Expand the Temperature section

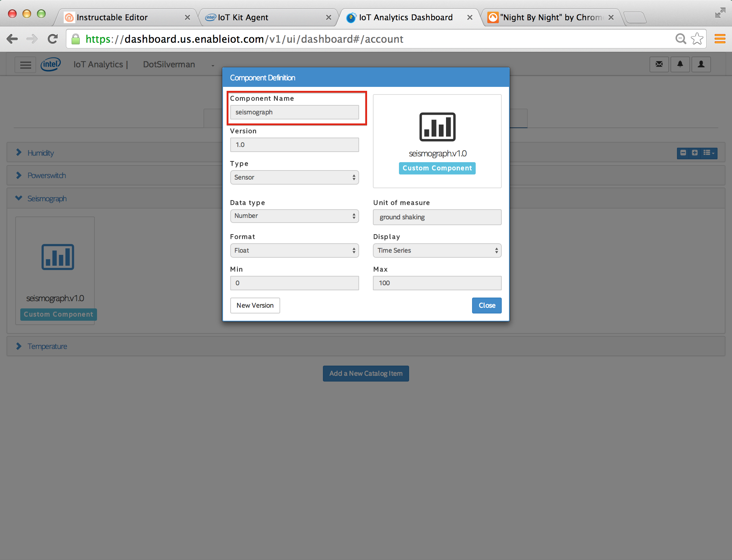tap(21, 346)
